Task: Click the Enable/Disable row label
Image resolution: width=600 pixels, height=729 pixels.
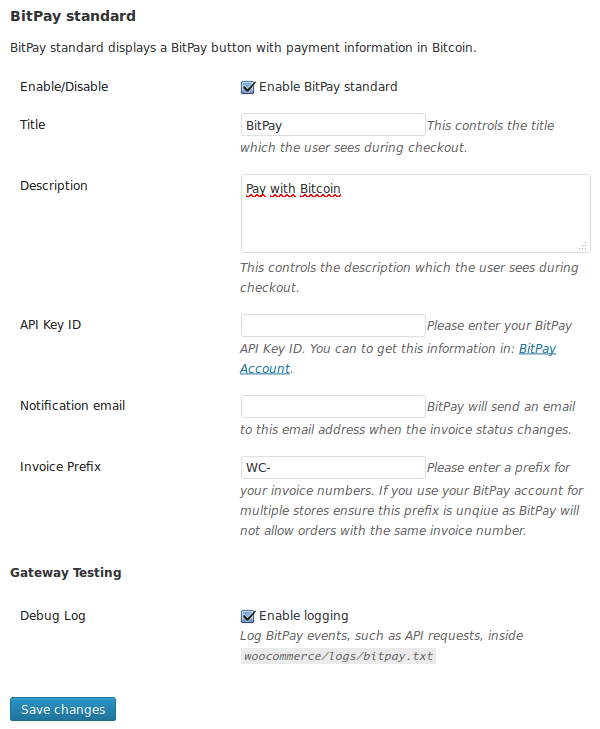Action: click(x=64, y=87)
